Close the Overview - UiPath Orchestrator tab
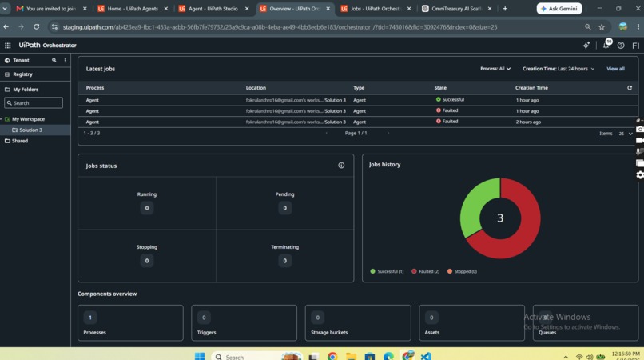The image size is (644, 360). tap(328, 8)
